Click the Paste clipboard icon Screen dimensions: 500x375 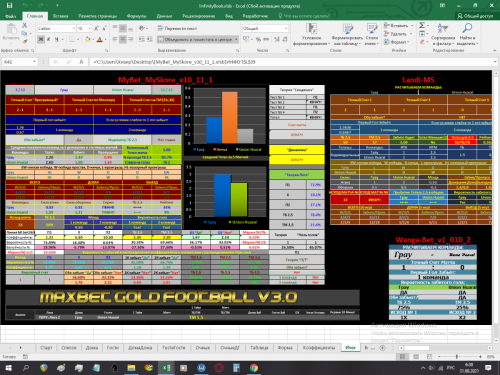click(11, 29)
